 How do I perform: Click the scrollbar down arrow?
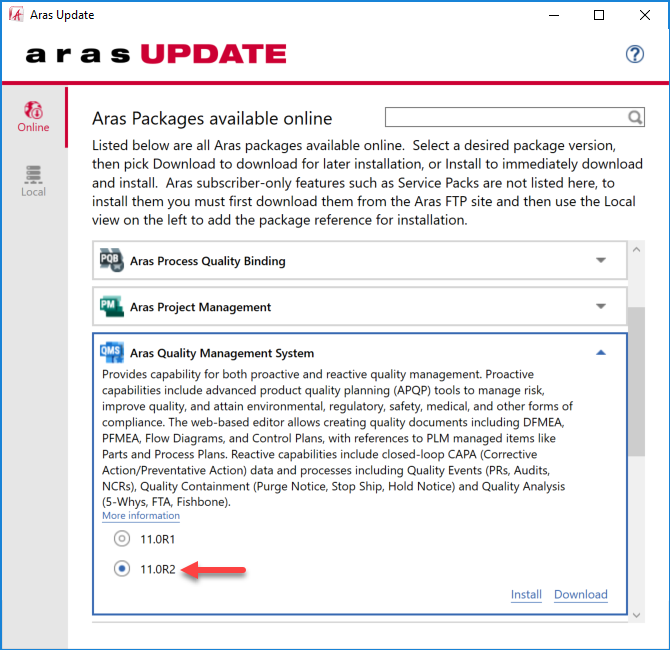637,615
